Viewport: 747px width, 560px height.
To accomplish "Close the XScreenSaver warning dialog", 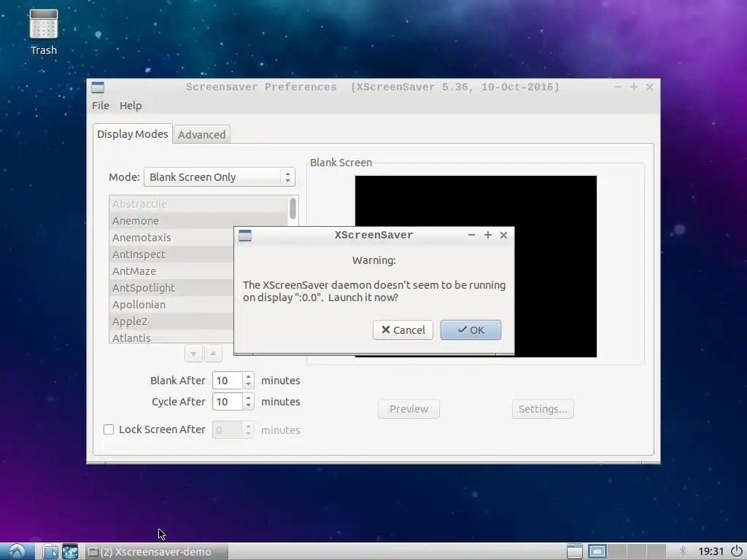I will coord(503,236).
